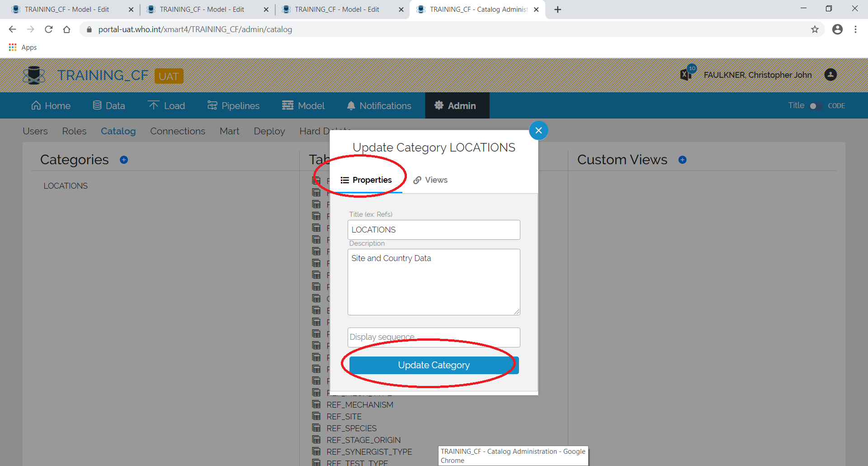Go to Mart admin section
The width and height of the screenshot is (868, 466).
(230, 131)
